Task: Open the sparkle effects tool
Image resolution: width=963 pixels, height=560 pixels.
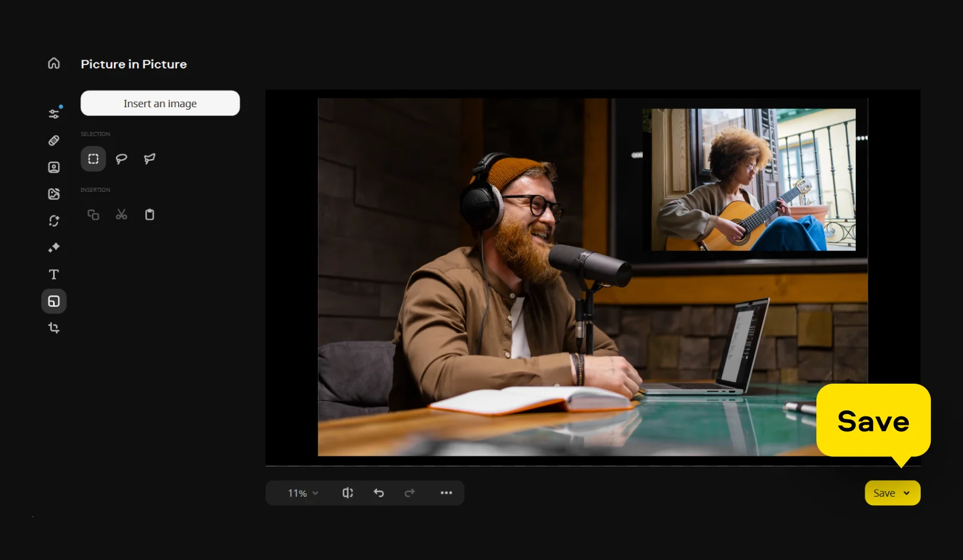Action: click(x=54, y=247)
